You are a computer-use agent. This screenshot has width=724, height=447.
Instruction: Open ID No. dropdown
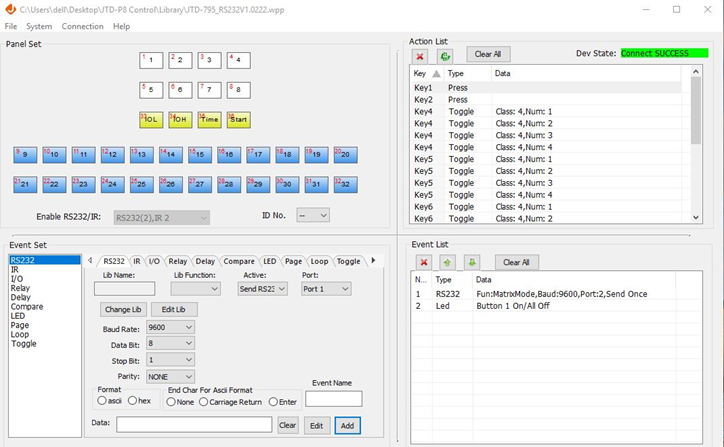(313, 215)
